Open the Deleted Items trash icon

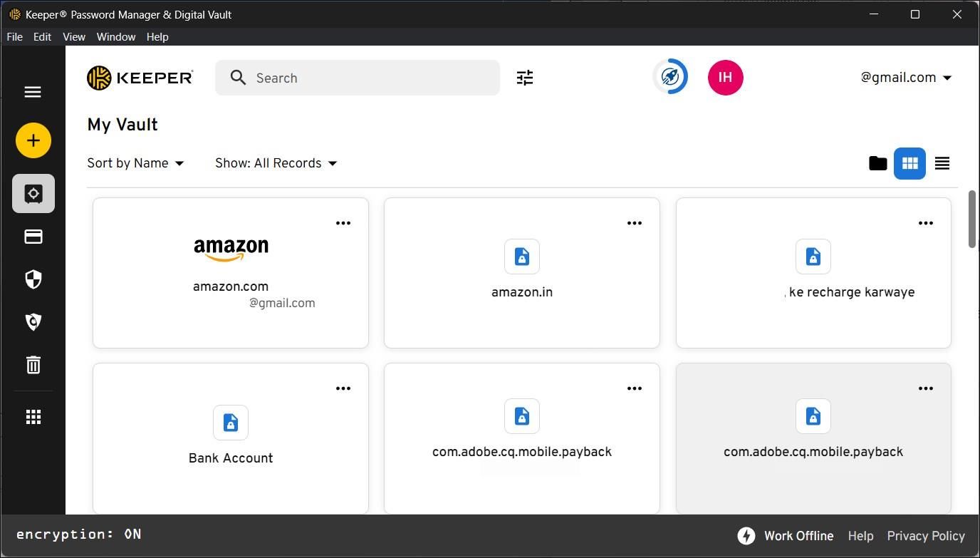tap(33, 365)
